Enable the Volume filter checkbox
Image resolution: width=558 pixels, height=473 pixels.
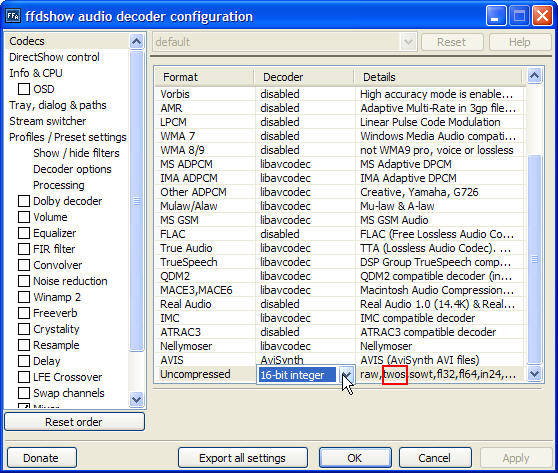tap(24, 217)
